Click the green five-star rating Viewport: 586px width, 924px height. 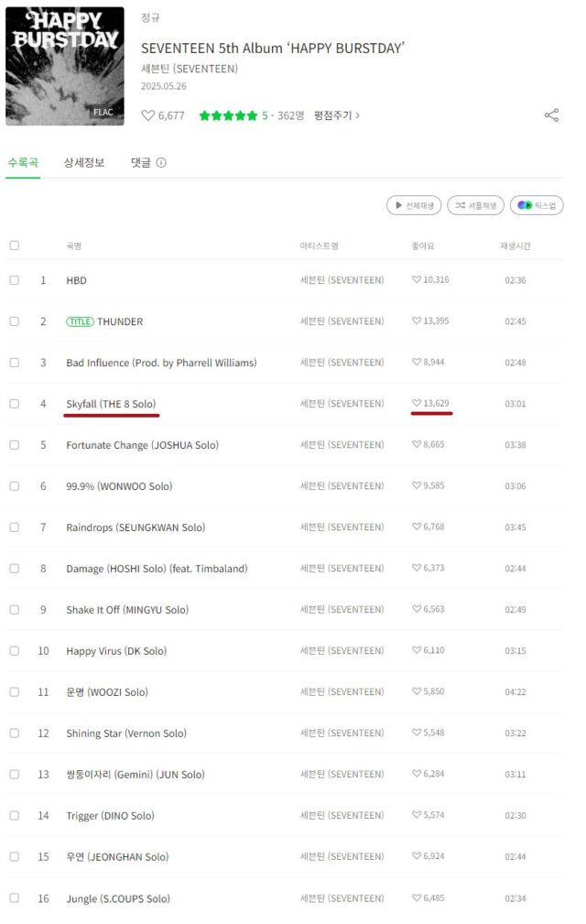pos(228,115)
